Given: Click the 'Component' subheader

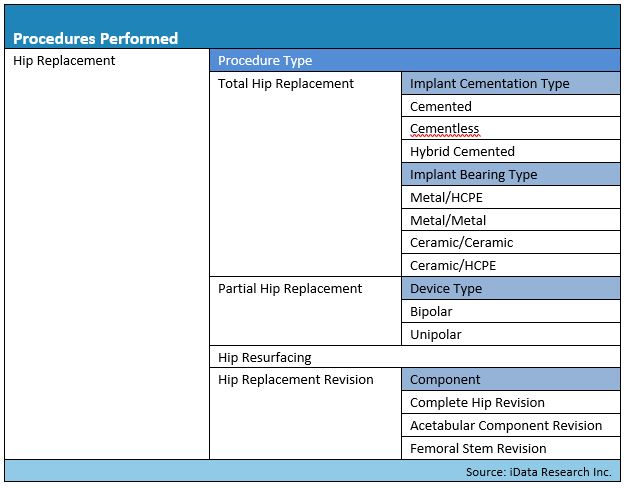Looking at the screenshot, I should 511,379.
